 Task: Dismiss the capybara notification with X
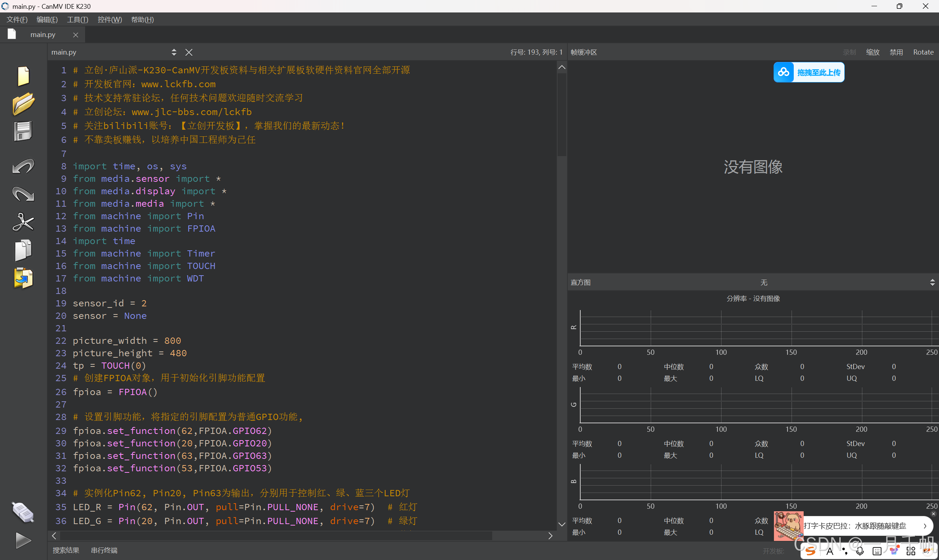pyautogui.click(x=933, y=513)
